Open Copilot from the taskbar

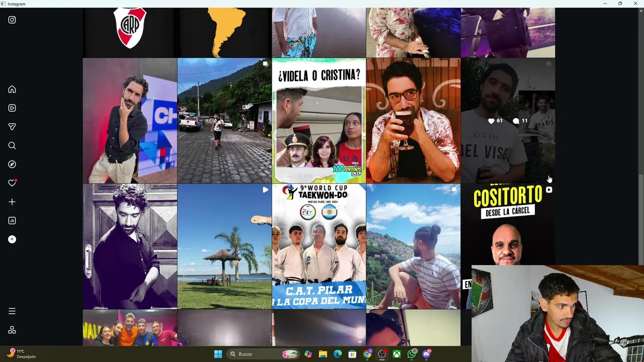click(308, 354)
